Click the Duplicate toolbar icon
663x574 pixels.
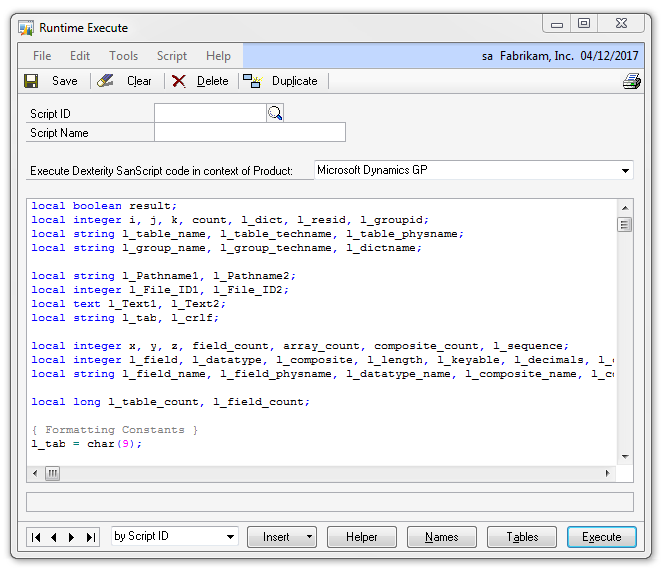(x=252, y=81)
